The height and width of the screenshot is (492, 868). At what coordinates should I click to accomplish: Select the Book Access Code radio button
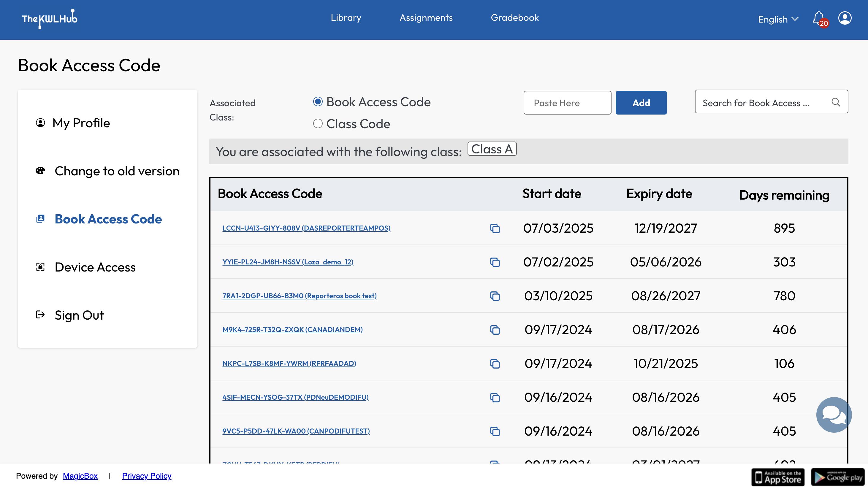(318, 102)
